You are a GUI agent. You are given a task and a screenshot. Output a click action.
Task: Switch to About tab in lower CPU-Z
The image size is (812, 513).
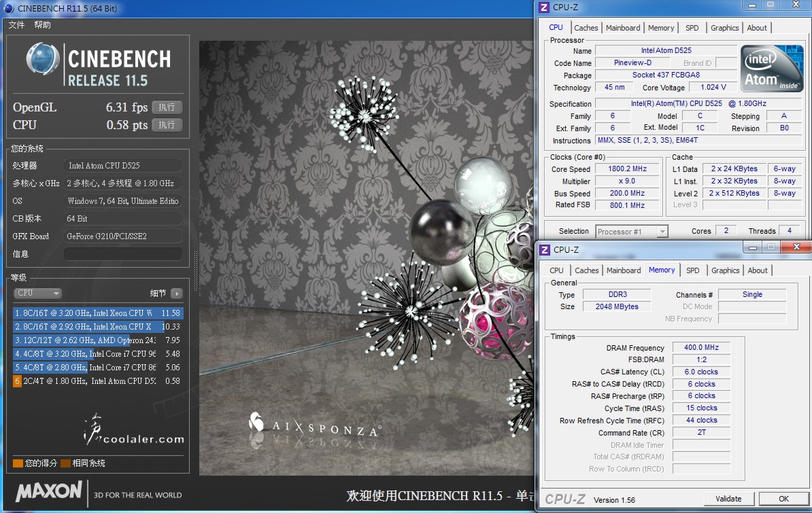pyautogui.click(x=757, y=270)
